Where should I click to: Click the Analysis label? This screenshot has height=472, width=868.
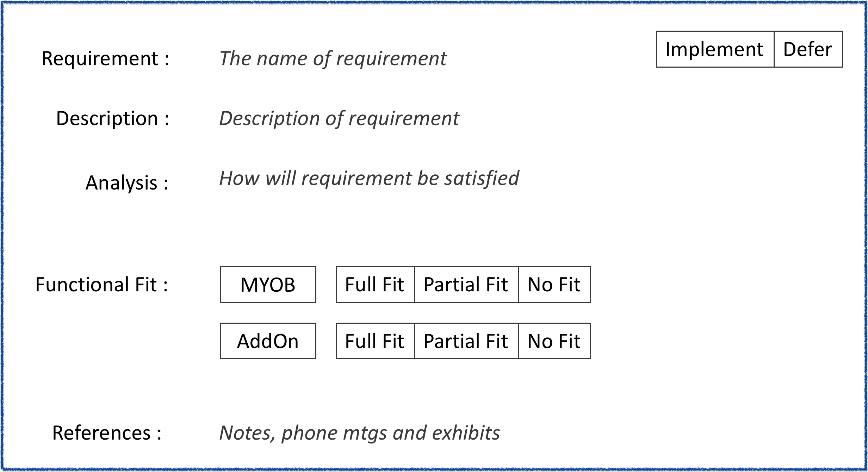point(127,183)
